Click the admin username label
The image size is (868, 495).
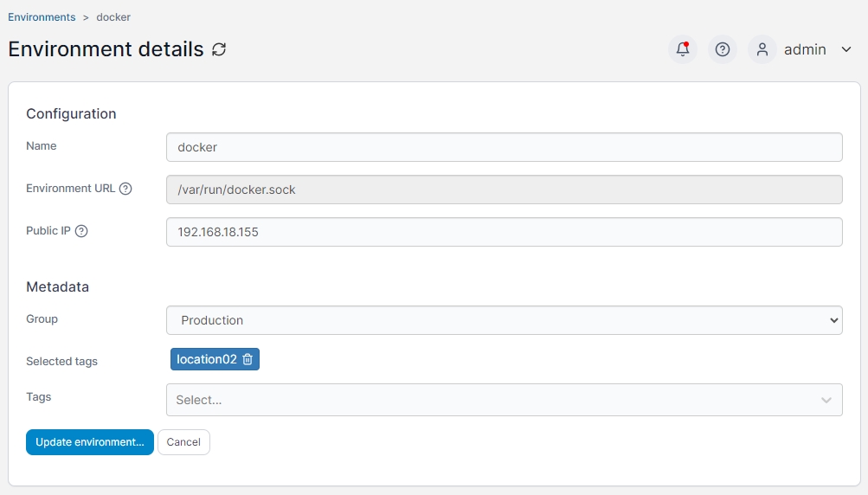(x=805, y=49)
